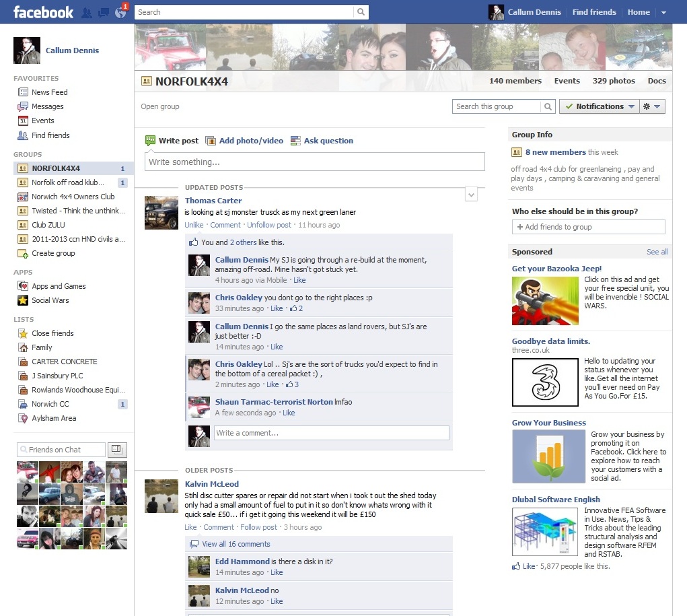Viewport: 687px width, 616px height.
Task: Click Find friends in top bar
Action: [x=594, y=12]
